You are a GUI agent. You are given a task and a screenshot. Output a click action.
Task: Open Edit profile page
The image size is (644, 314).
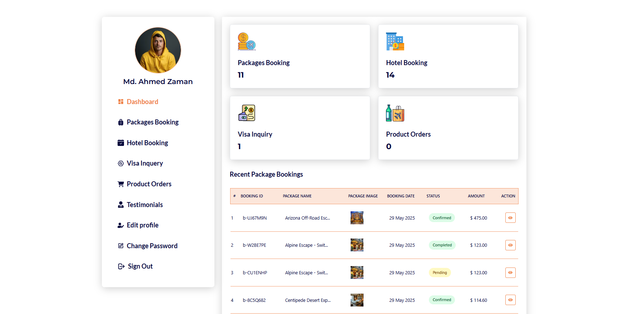tap(143, 225)
